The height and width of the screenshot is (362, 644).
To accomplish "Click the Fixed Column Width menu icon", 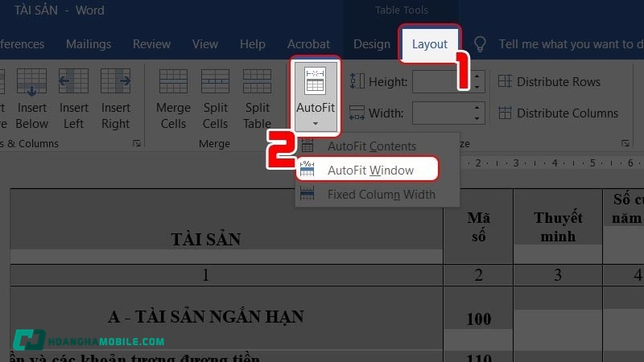I will pos(307,193).
